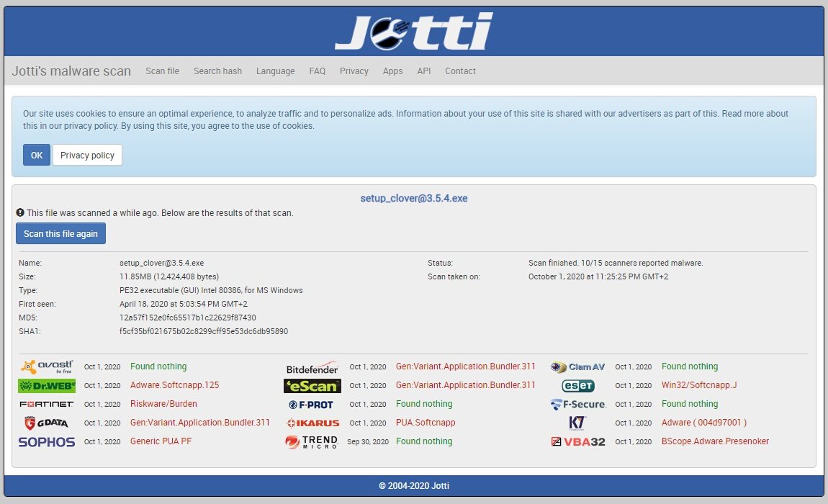Click Trend Micro's Found nothing result

point(424,441)
